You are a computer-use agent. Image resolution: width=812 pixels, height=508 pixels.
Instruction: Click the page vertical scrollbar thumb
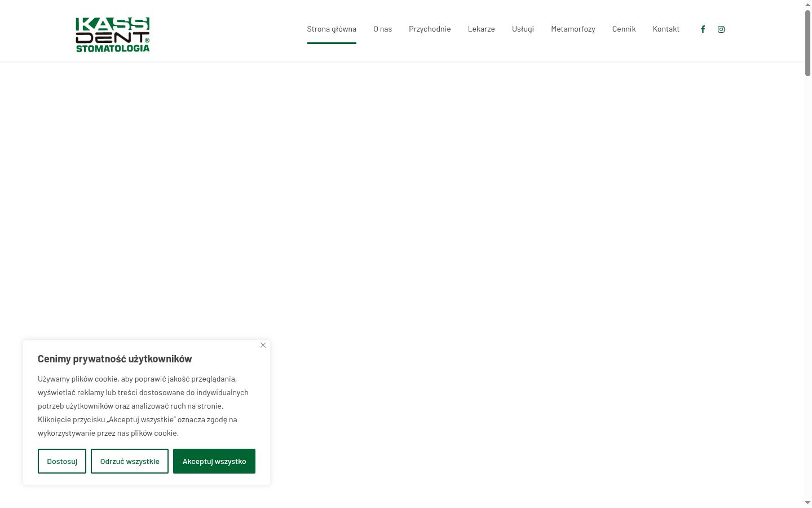(807, 43)
